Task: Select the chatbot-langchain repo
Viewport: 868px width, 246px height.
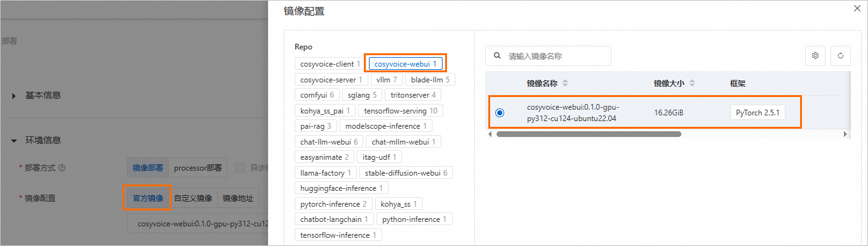Action: coord(334,219)
